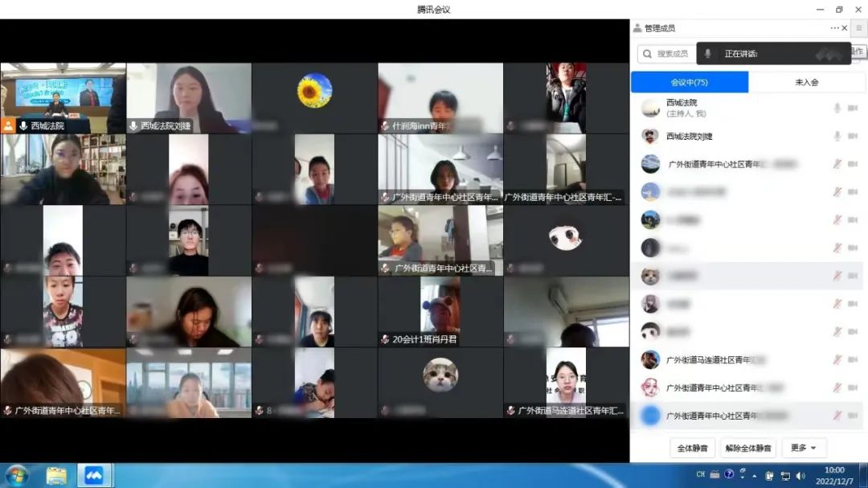The width and height of the screenshot is (868, 488).
Task: Open the three-dot options in 管理成员 header
Action: click(x=834, y=27)
